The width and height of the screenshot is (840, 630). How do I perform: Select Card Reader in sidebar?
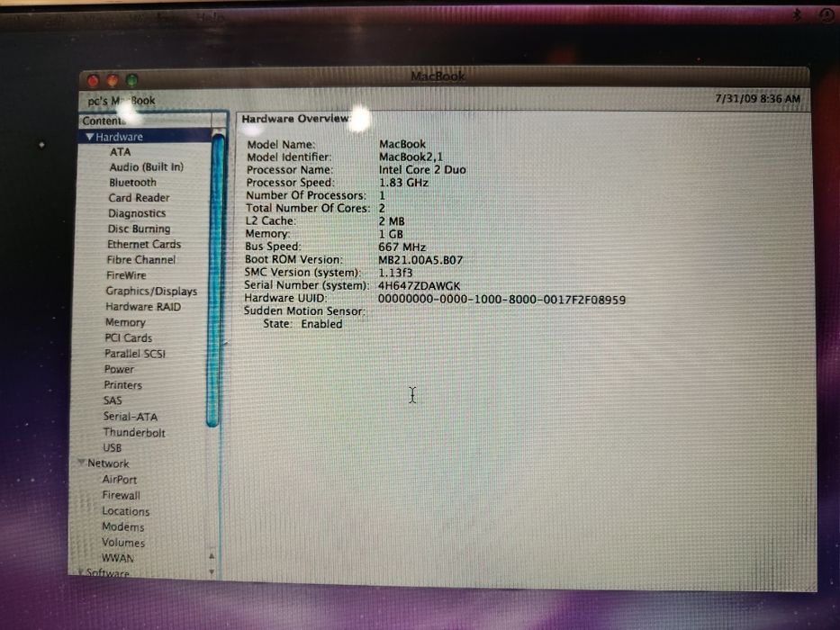(139, 198)
